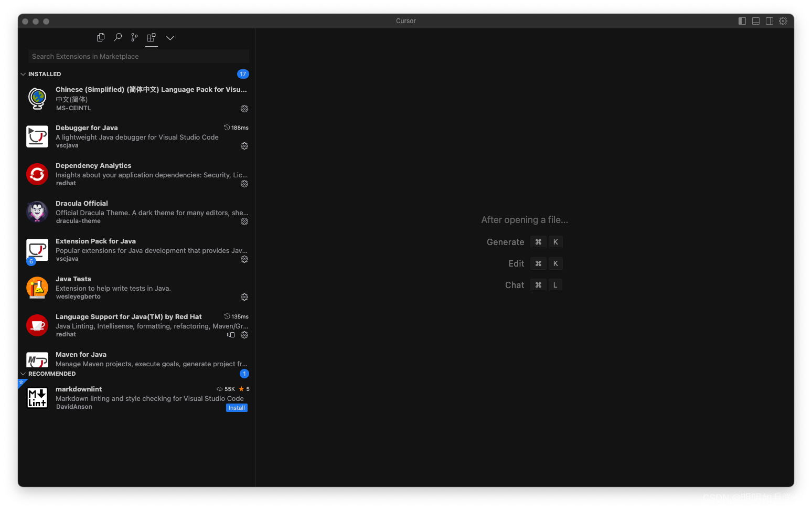Screen dimensions: 812x509
Task: Focus the Search Extensions in Marketplace field
Action: [139, 56]
